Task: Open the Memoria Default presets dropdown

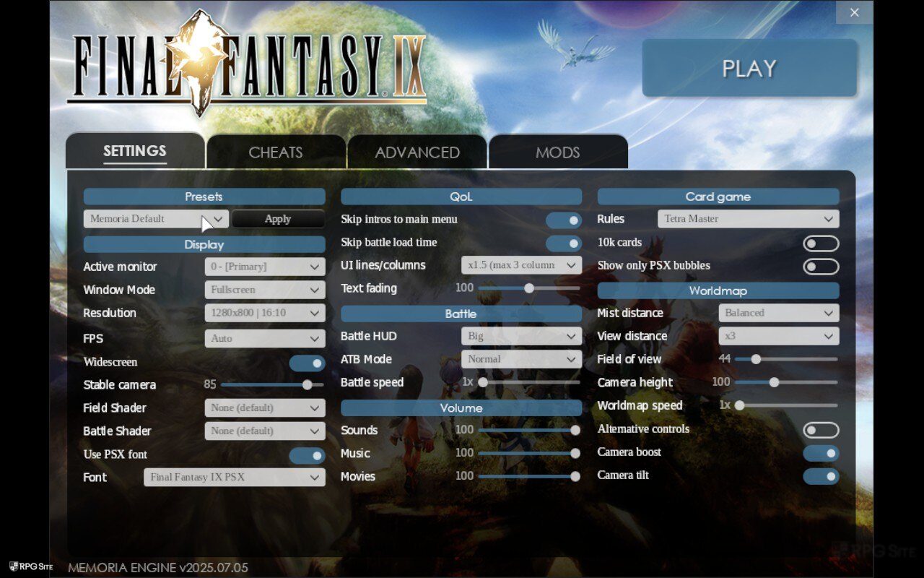Action: pos(156,219)
